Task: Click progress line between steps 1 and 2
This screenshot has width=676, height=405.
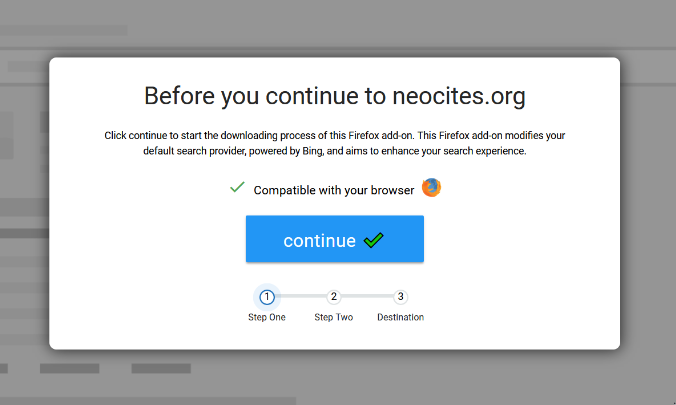Action: 300,297
